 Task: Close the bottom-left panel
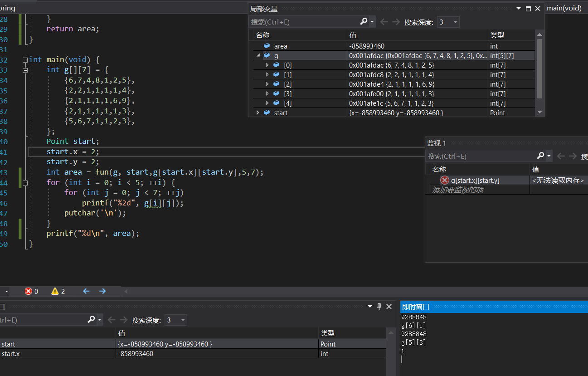[389, 307]
